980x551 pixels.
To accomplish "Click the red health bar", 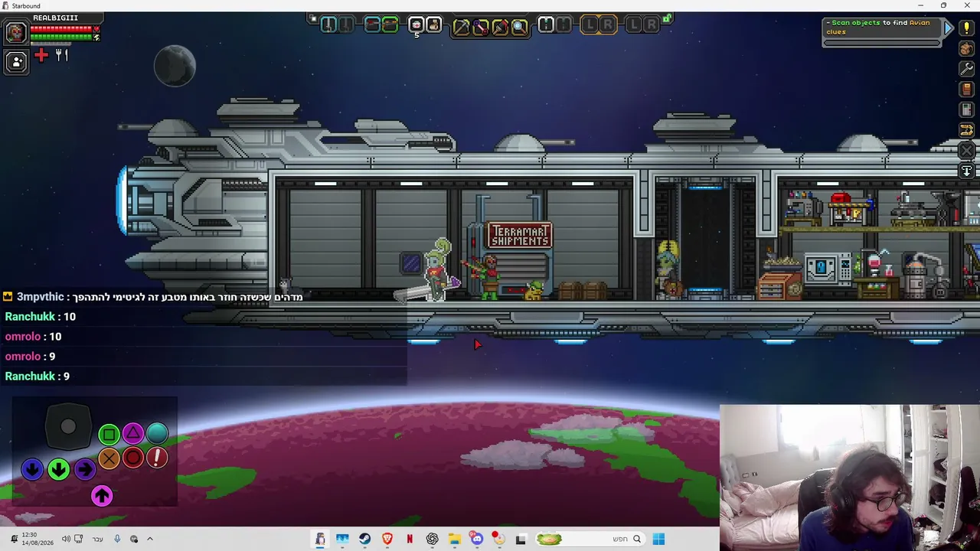I will point(61,29).
